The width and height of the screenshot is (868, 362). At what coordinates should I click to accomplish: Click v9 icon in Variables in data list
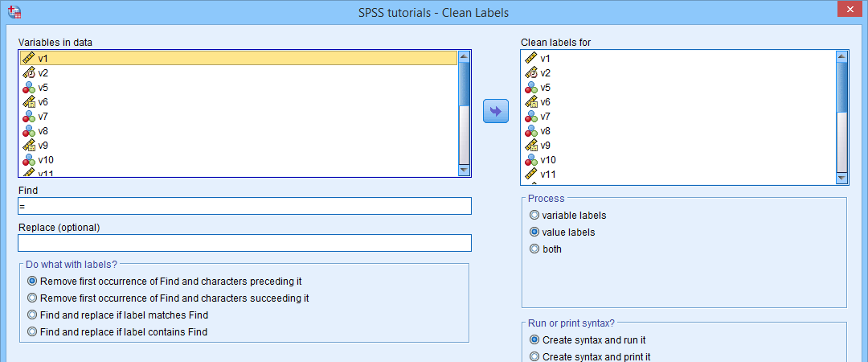click(x=28, y=146)
